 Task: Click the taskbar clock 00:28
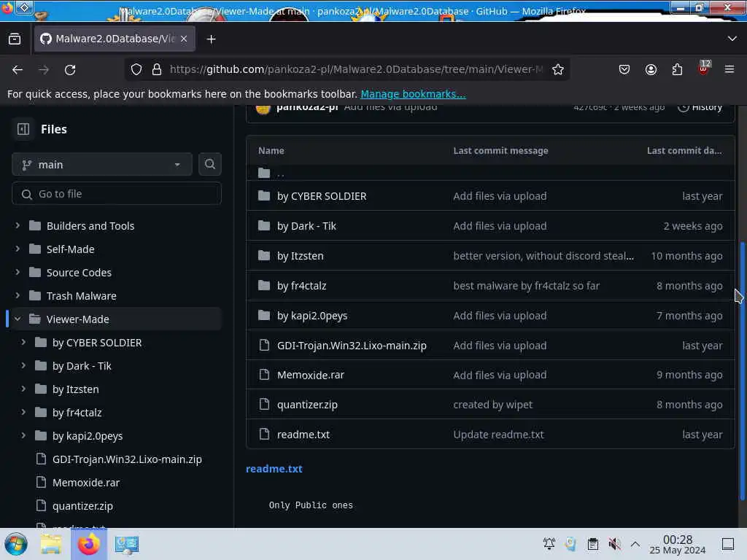(x=678, y=544)
